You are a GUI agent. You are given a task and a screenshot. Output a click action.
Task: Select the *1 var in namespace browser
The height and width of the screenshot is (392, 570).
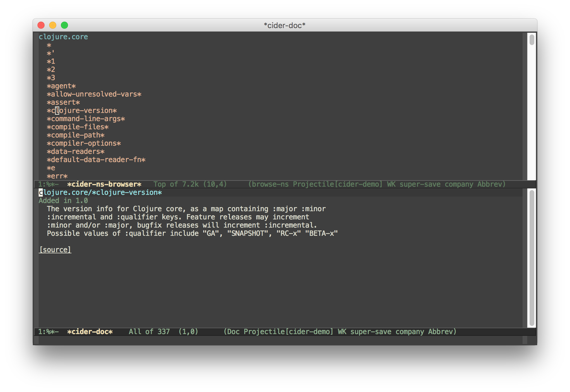tap(51, 61)
